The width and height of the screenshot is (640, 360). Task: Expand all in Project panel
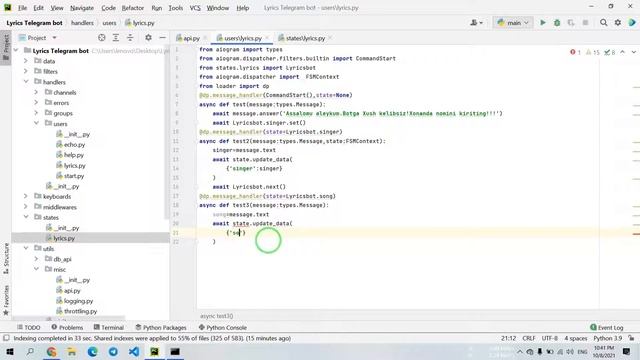tap(116, 38)
